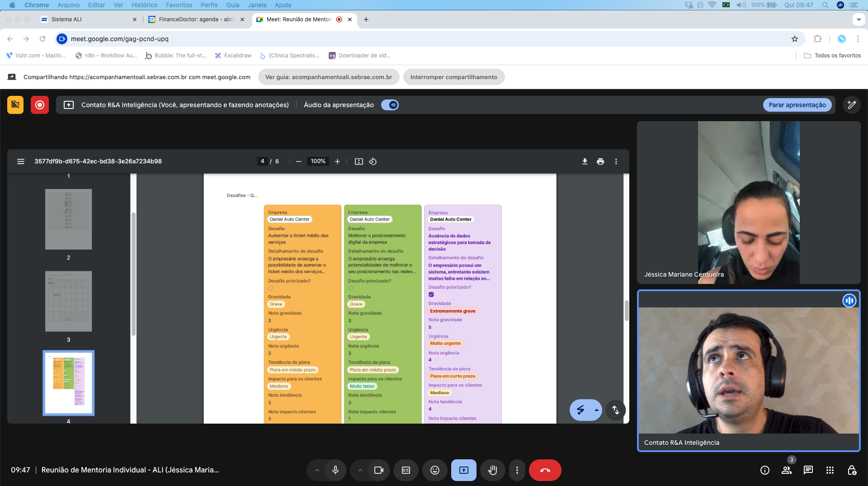Click the yellow annotation-off icon
The height and width of the screenshot is (486, 868).
point(15,105)
